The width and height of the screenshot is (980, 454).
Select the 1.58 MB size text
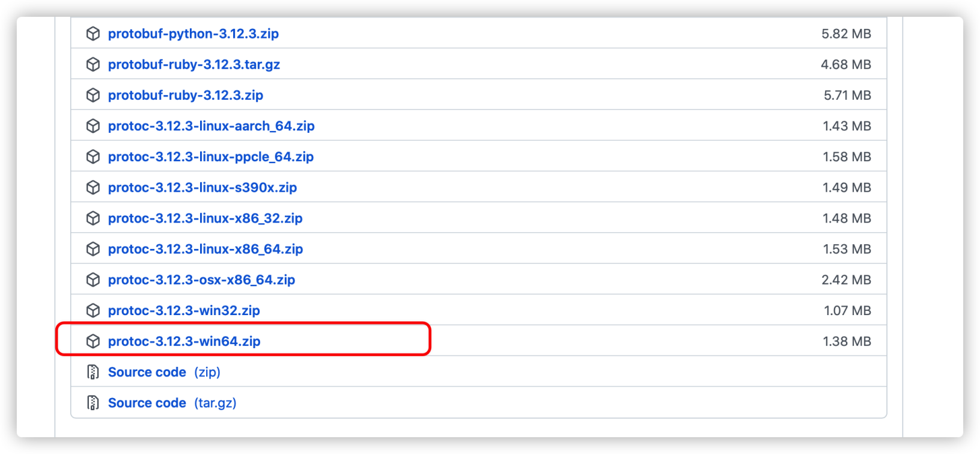tap(847, 156)
